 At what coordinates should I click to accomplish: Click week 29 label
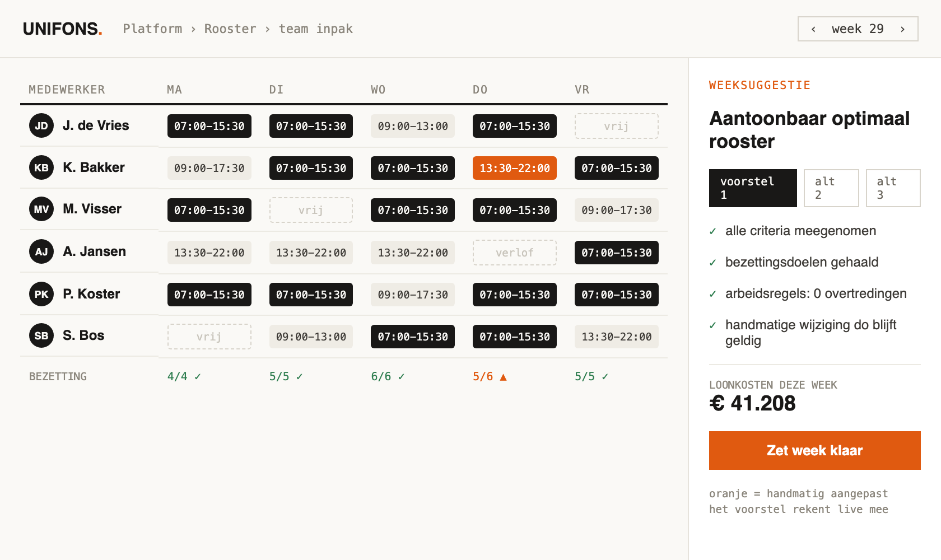pyautogui.click(x=858, y=29)
